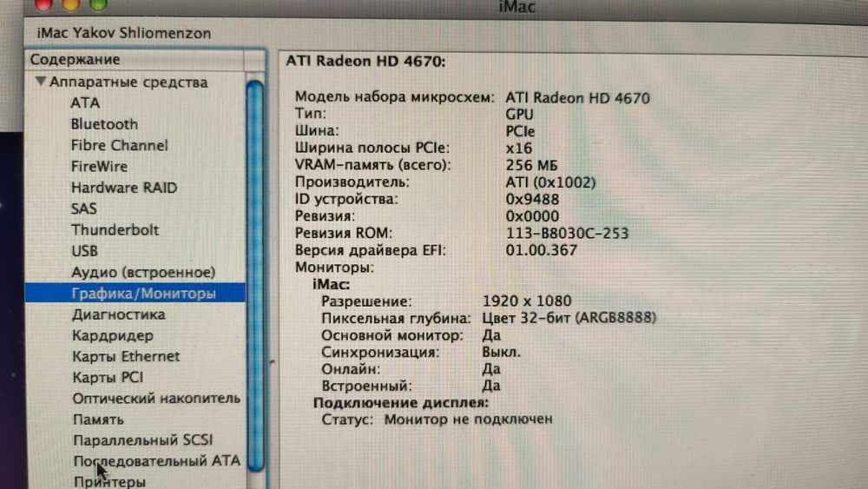Click the yellow minimize window button
Image resolution: width=868 pixels, height=489 pixels.
pos(71,4)
